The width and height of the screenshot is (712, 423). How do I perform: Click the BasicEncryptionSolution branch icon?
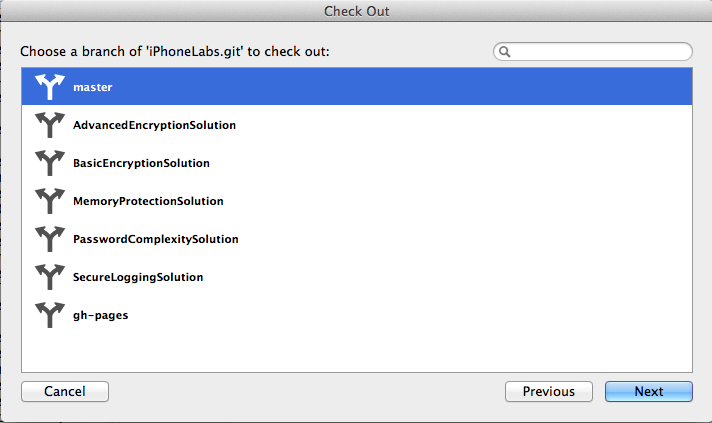(x=49, y=163)
